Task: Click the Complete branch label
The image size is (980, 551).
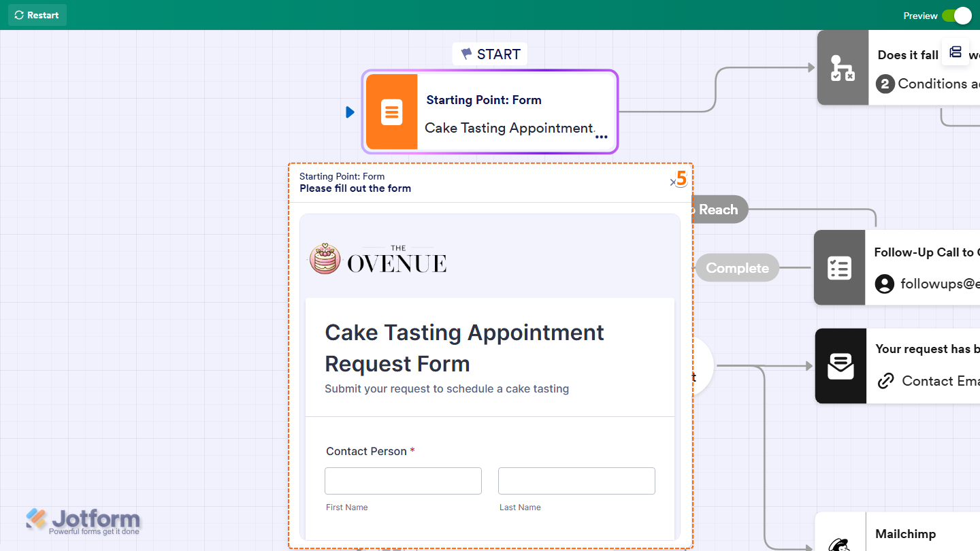Action: tap(737, 267)
